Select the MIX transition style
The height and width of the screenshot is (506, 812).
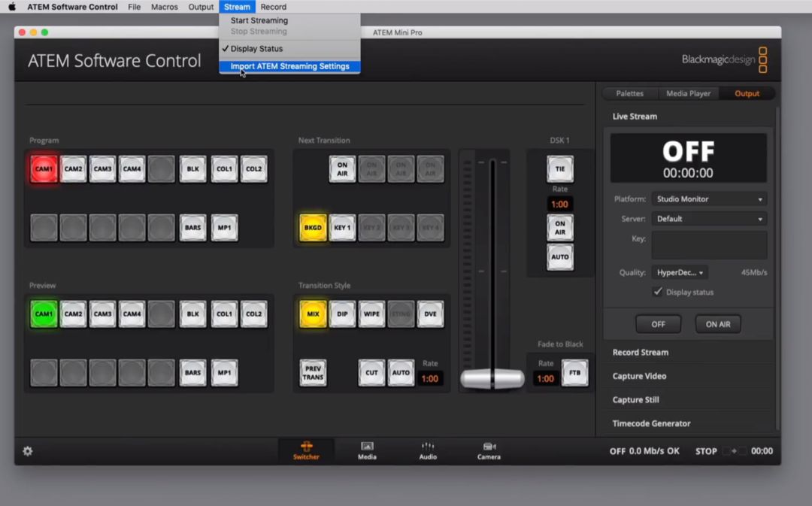(x=313, y=314)
